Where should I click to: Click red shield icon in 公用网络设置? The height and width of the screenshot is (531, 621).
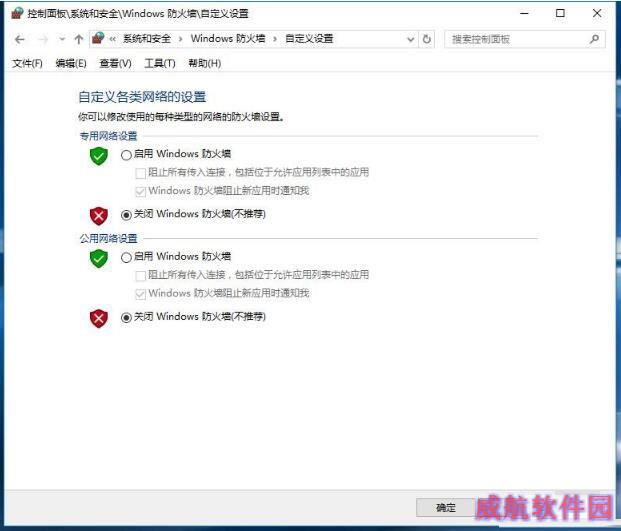(x=99, y=319)
